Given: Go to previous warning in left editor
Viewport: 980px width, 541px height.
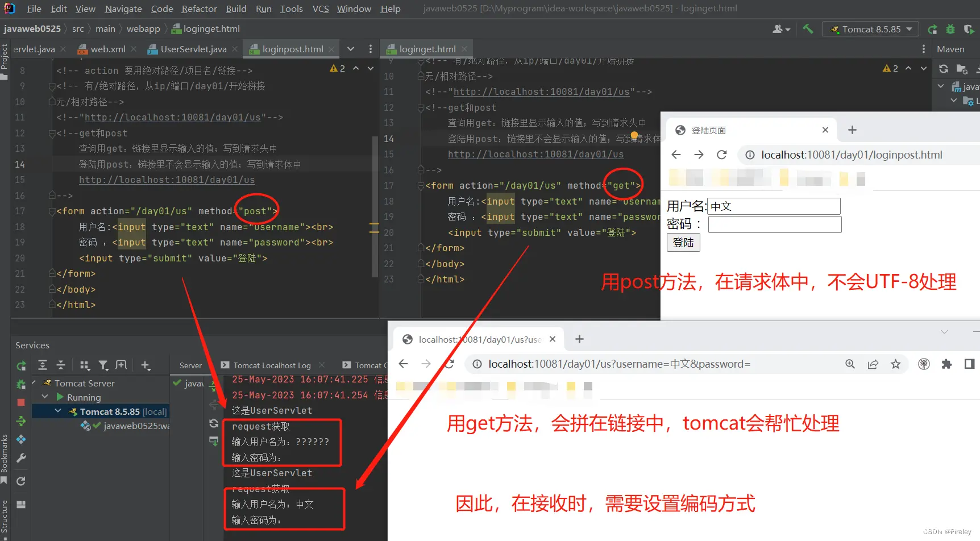Looking at the screenshot, I should pyautogui.click(x=356, y=68).
